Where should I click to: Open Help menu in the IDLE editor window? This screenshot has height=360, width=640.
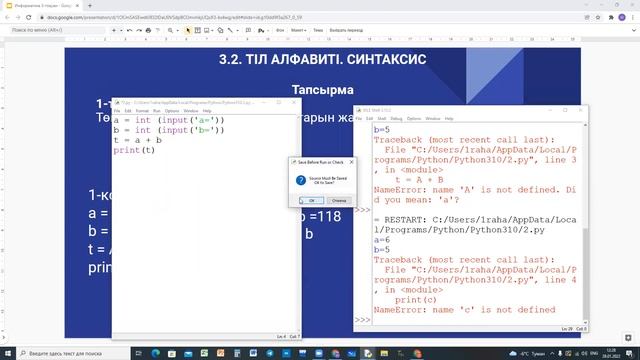[207, 111]
